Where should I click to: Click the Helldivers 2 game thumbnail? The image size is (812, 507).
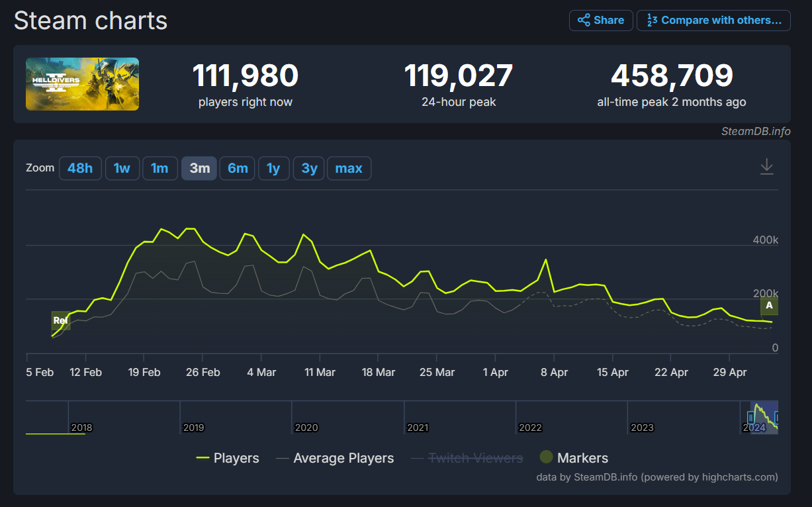83,84
